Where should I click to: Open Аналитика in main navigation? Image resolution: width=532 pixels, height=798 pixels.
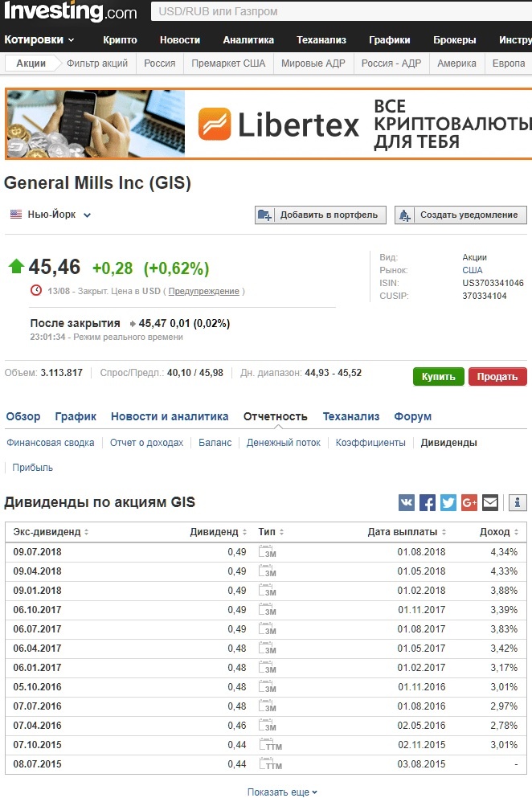(248, 39)
